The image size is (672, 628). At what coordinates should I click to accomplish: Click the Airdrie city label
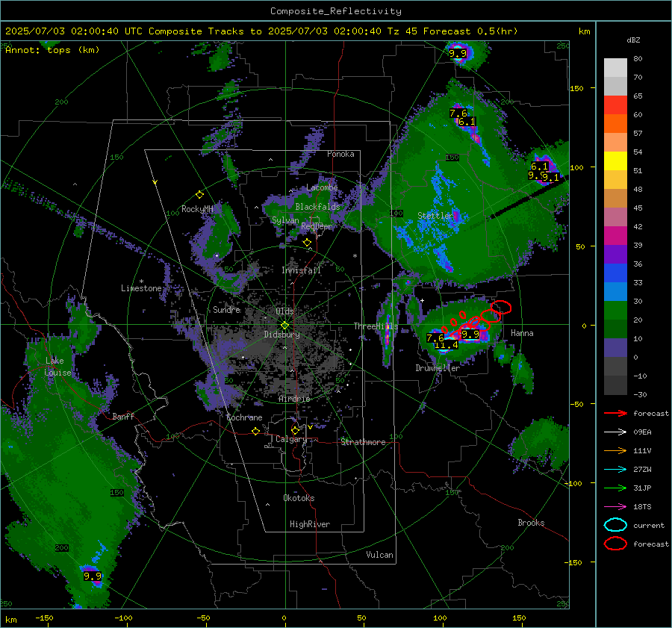click(294, 399)
